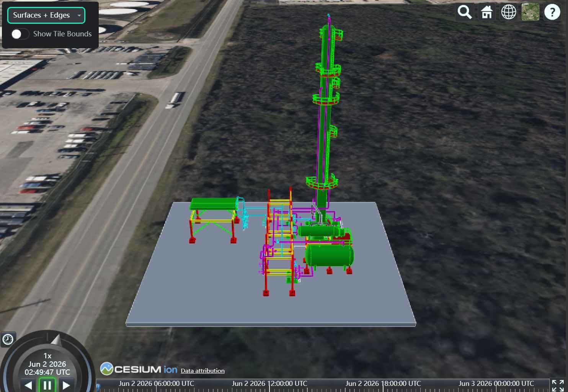This screenshot has width=568, height=392.
Task: Return to home view
Action: point(487,12)
